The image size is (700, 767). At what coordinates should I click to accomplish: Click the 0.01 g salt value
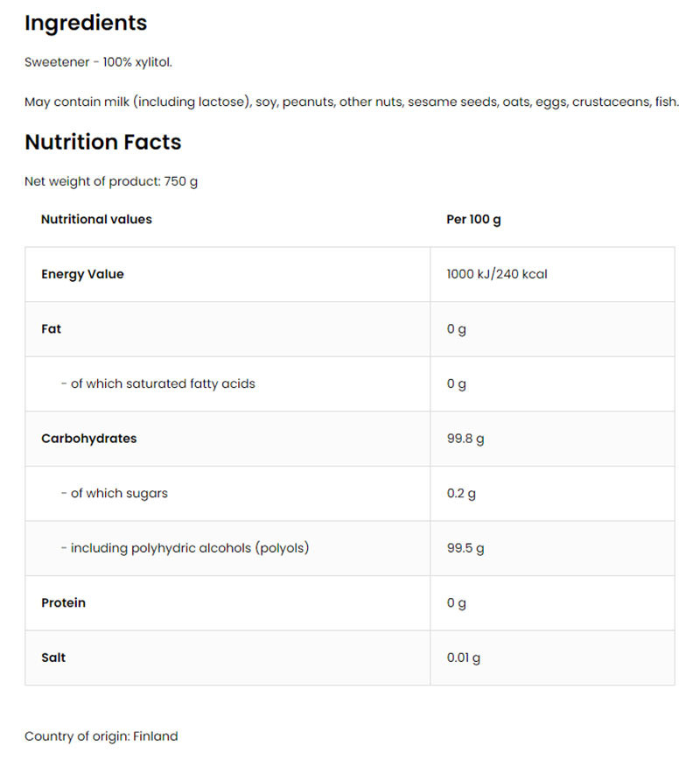click(463, 658)
